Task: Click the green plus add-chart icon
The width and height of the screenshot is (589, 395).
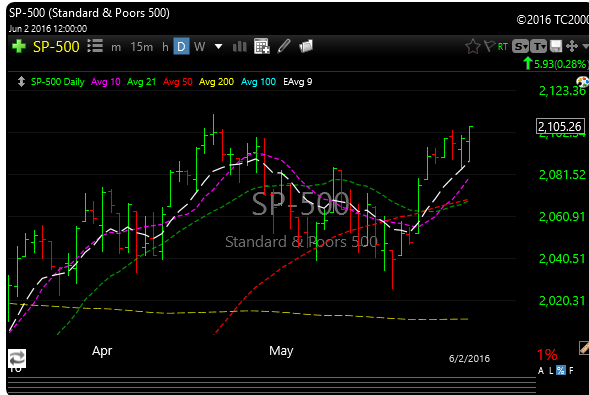Action: click(19, 47)
